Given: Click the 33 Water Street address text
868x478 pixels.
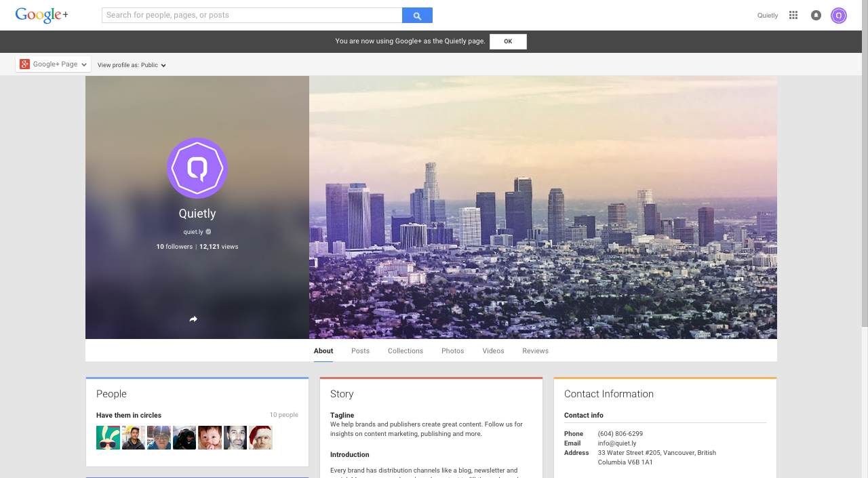Looking at the screenshot, I should coord(657,458).
